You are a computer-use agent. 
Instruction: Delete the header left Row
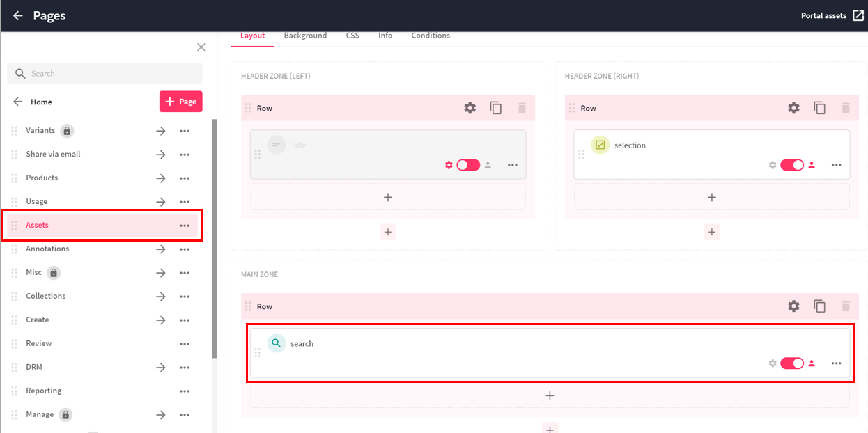click(522, 108)
